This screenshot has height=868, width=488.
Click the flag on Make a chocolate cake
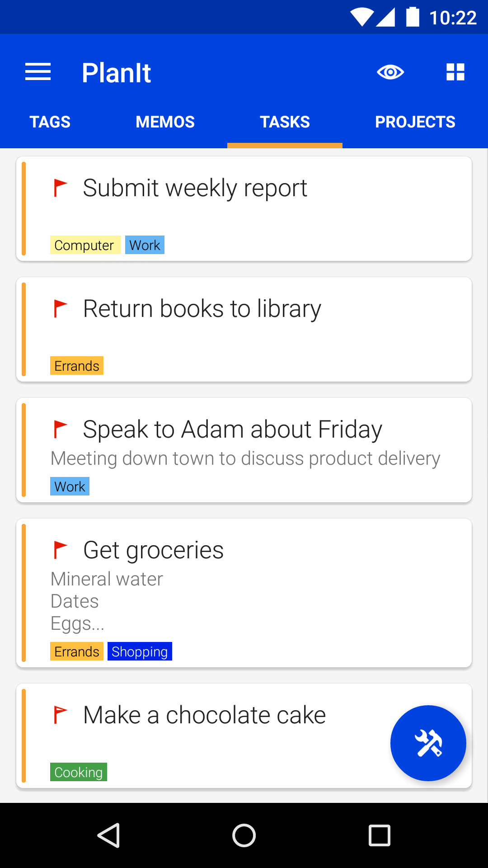(x=60, y=715)
